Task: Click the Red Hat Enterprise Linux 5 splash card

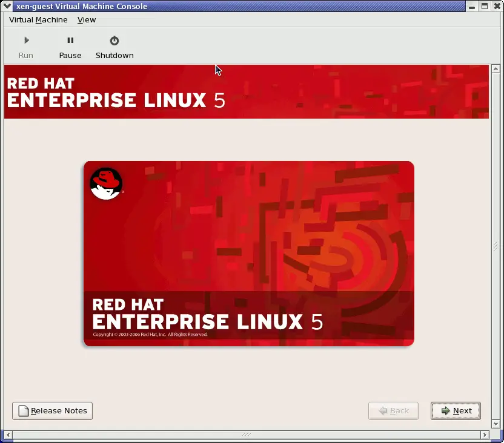Action: [248, 253]
